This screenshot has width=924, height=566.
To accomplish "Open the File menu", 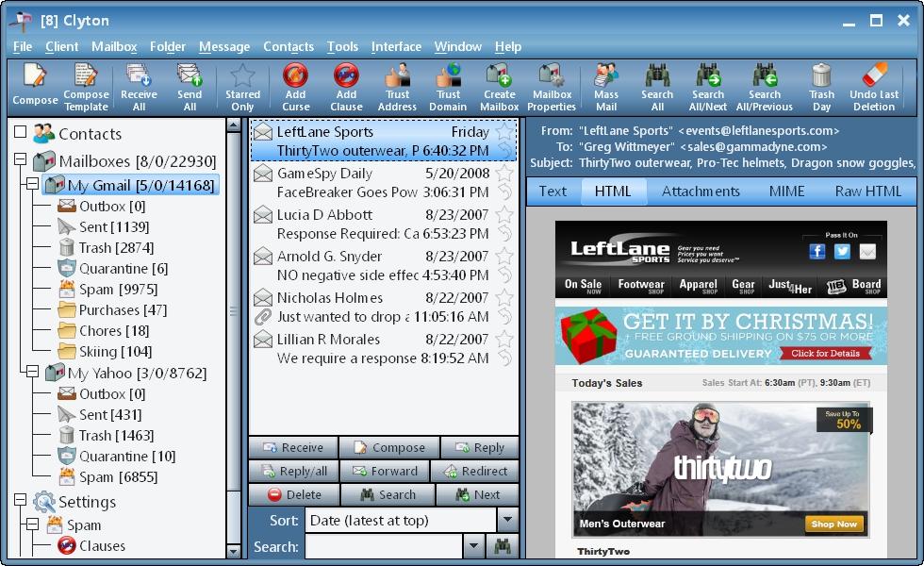I will [23, 46].
